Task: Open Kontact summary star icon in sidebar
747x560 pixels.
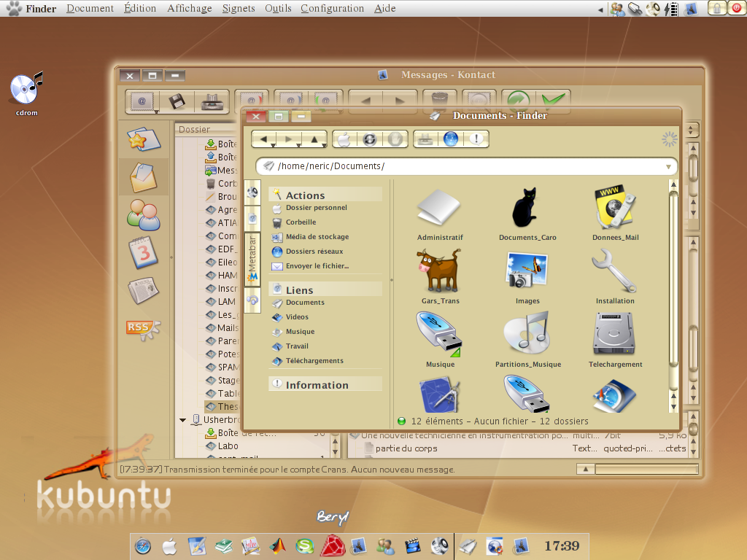Action: (x=144, y=139)
